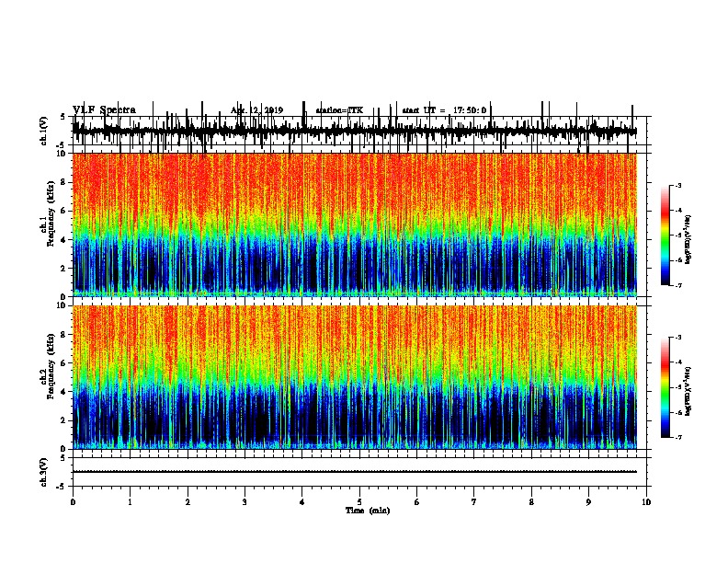This screenshot has height=563, width=728.
Task: Click the flat ch.3 voltage trace
Action: coord(355,472)
